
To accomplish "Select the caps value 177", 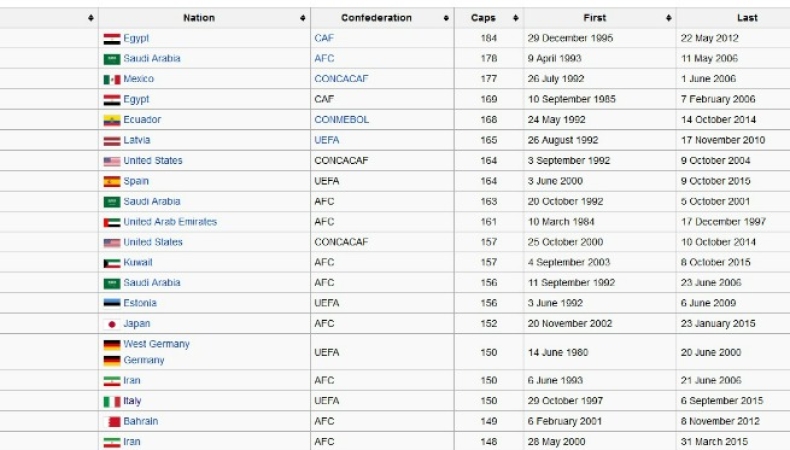I will coord(489,79).
